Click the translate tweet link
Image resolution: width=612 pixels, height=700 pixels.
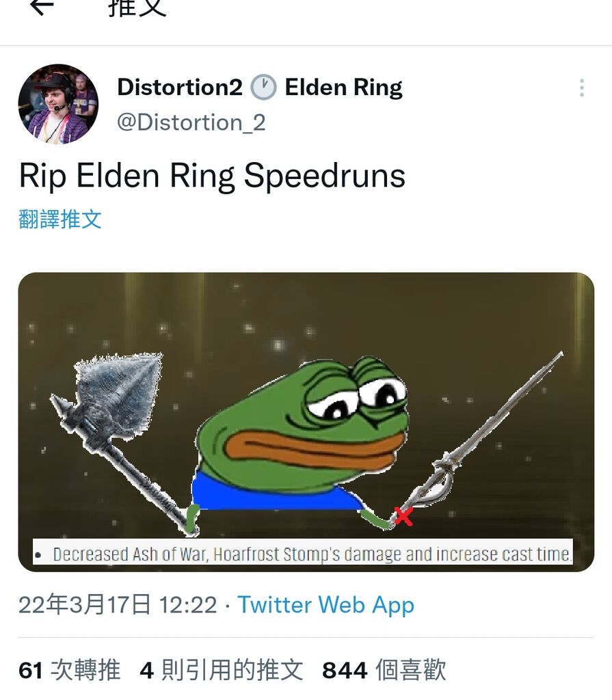point(60,219)
